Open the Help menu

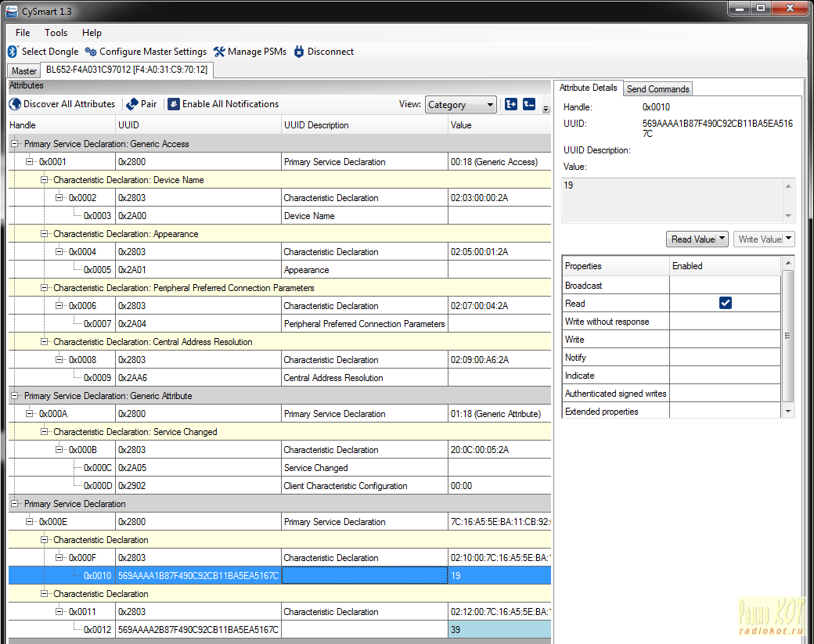pyautogui.click(x=92, y=33)
